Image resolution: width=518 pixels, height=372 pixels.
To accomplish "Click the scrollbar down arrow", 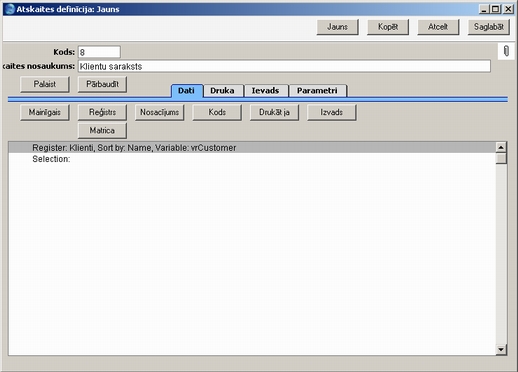I will pos(501,349).
